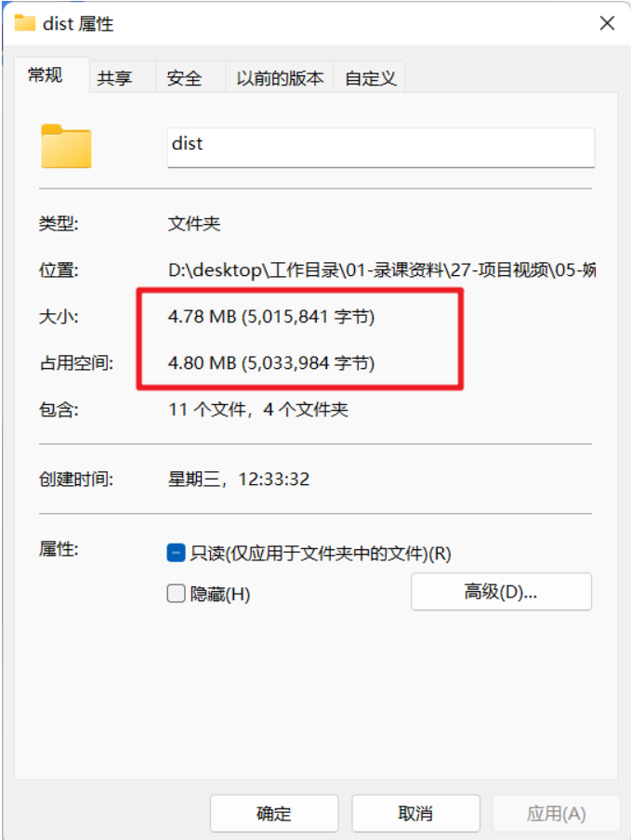Close the dist properties dialog
The width and height of the screenshot is (631, 840).
pos(607,23)
